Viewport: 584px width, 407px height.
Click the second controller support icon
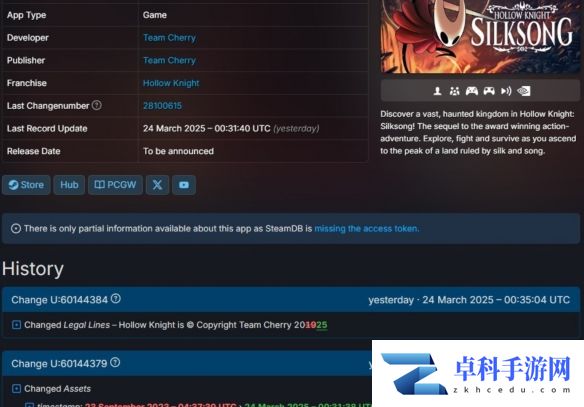pos(489,91)
